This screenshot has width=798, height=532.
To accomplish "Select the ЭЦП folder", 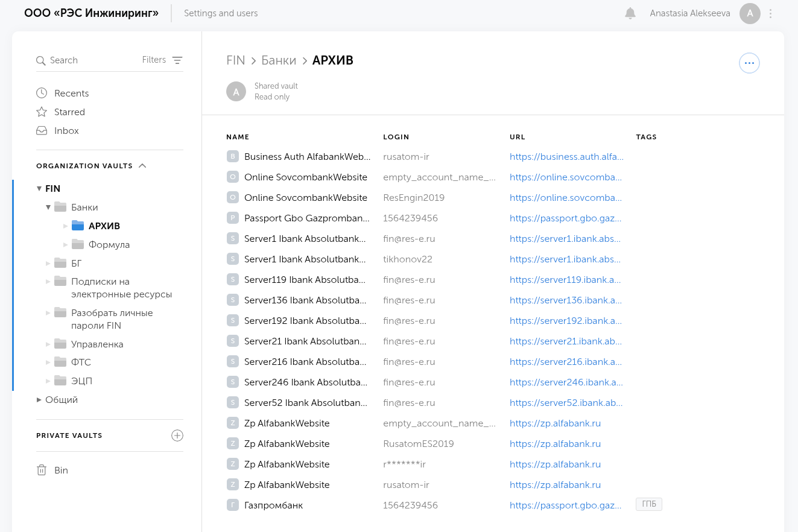I will point(81,381).
